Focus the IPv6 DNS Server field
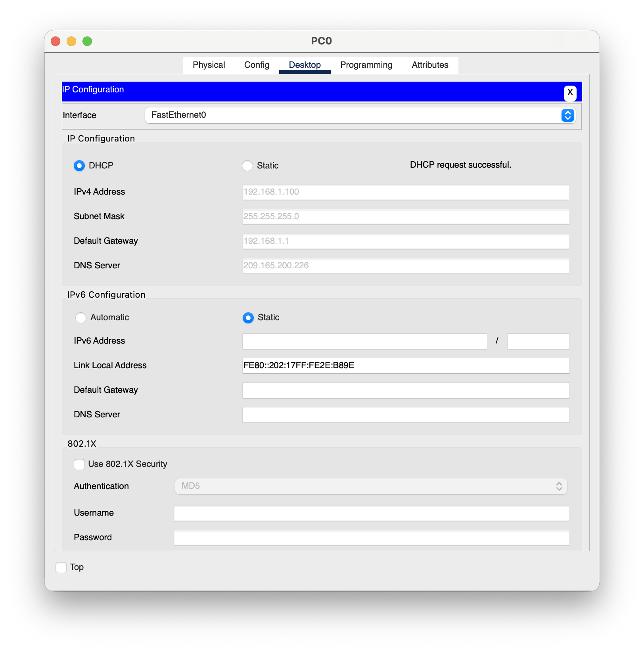644x650 pixels. coord(406,415)
